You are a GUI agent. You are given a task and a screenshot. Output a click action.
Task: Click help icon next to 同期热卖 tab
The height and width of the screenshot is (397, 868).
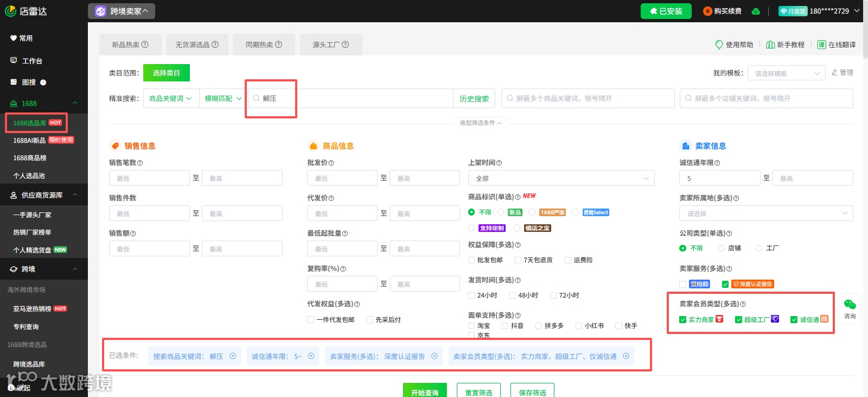click(279, 45)
